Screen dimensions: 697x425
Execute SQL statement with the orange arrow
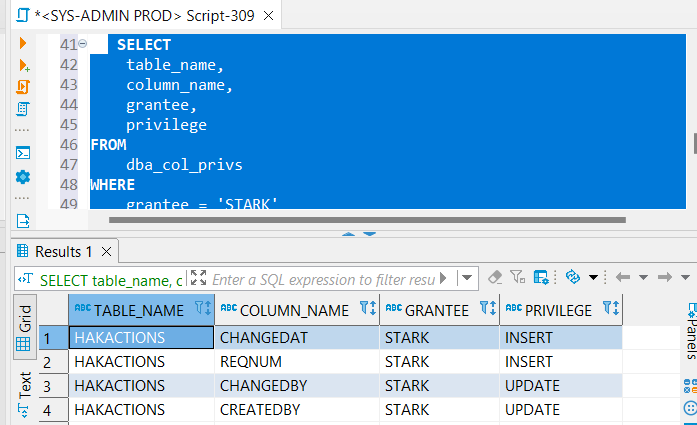pyautogui.click(x=23, y=44)
